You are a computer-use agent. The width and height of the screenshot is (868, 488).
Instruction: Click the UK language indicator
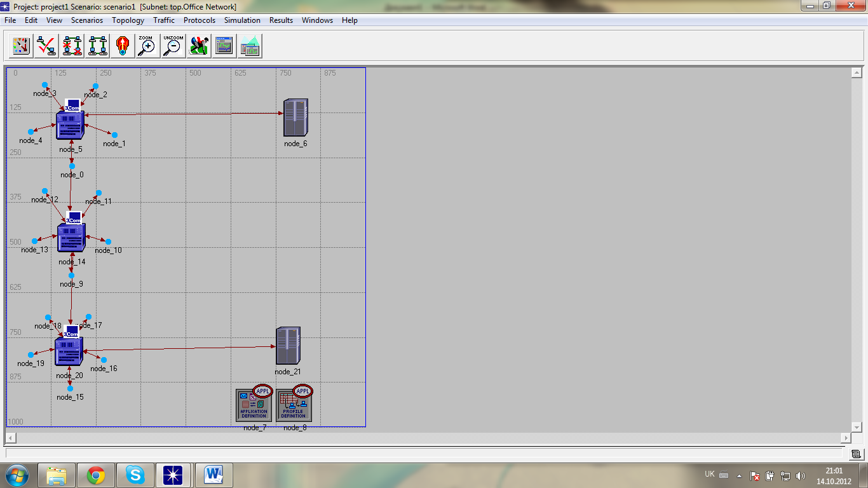[710, 474]
